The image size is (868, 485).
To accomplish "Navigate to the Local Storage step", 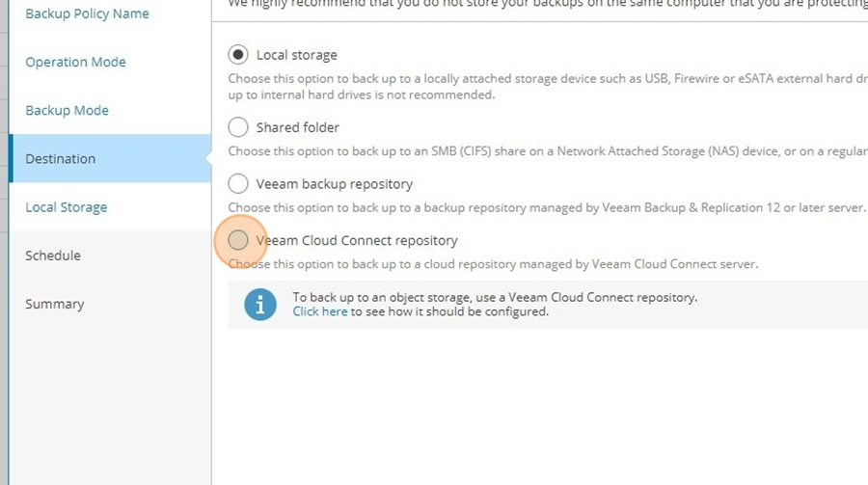I will coord(67,207).
